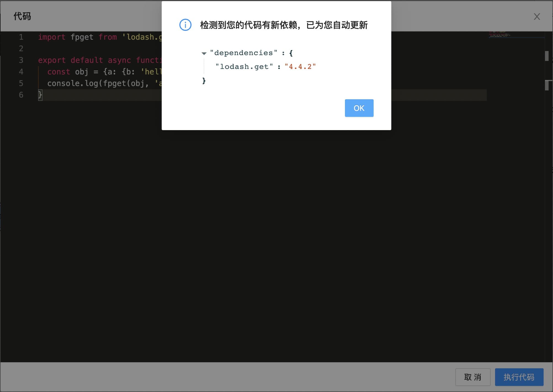Collapse the "dependencies" JSON node
Viewport: 553px width, 392px height.
pos(204,53)
